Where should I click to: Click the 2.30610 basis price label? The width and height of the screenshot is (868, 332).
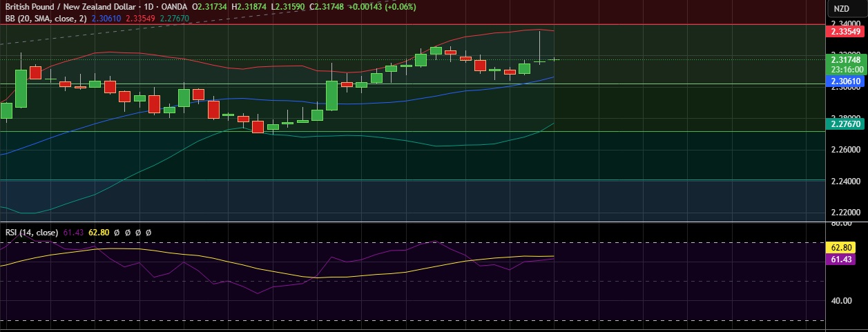point(845,81)
